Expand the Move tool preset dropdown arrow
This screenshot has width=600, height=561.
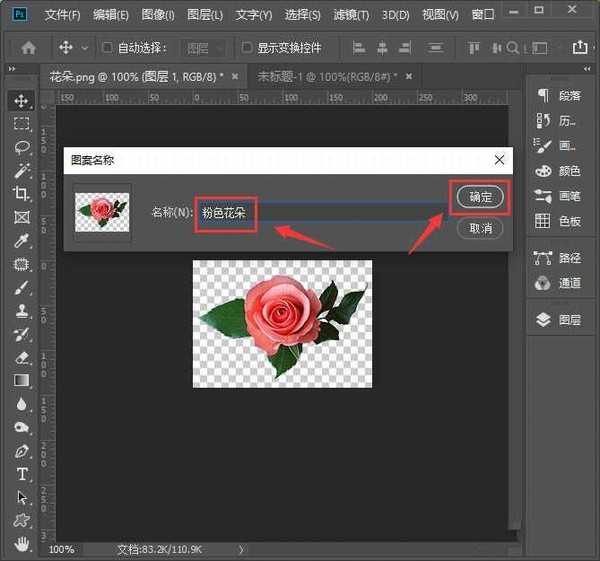(x=84, y=47)
